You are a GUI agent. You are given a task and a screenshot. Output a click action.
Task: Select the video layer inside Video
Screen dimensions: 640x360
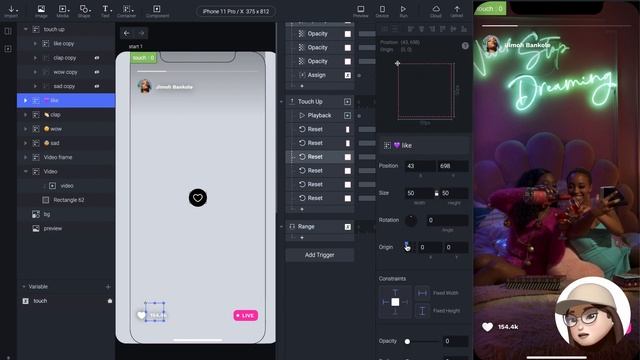coord(65,186)
